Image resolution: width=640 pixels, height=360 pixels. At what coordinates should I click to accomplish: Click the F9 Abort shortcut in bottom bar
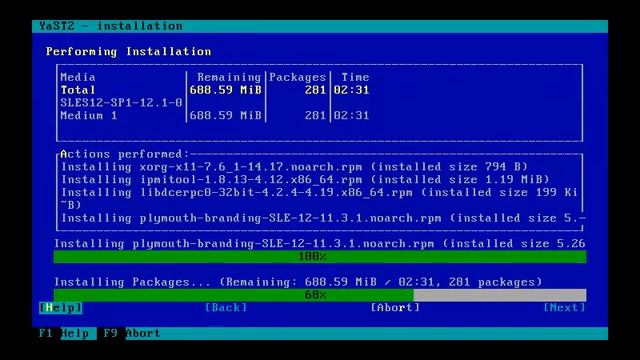click(132, 333)
